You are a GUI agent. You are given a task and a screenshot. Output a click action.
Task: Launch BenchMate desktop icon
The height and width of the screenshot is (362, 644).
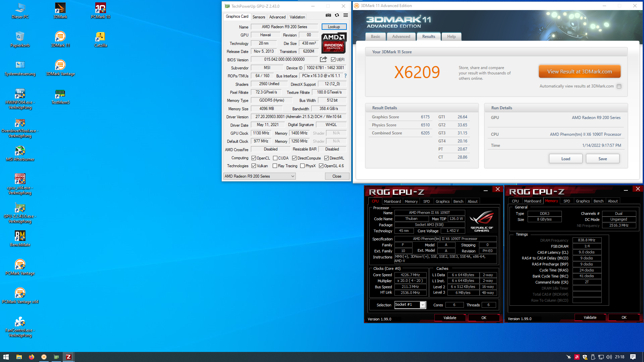click(x=20, y=238)
